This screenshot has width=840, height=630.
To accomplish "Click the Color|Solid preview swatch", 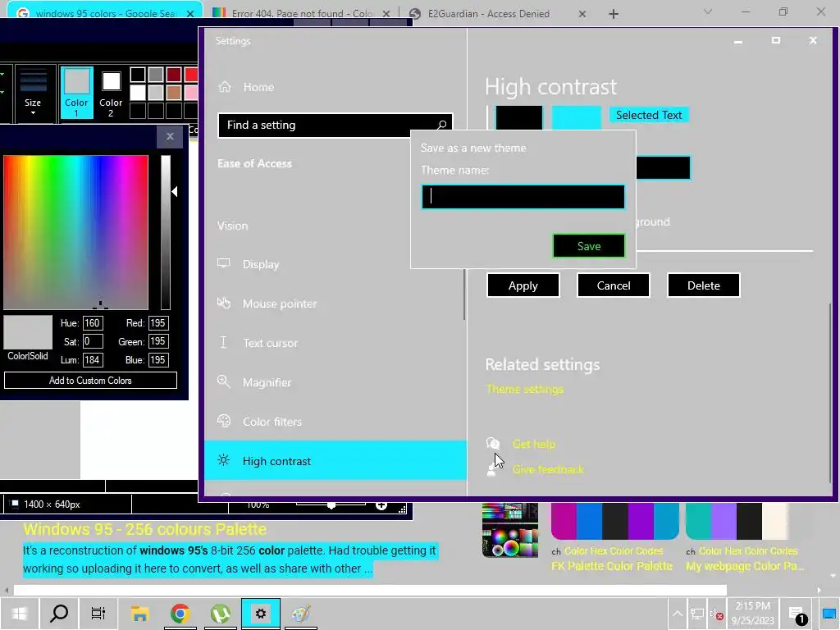I will click(x=28, y=332).
